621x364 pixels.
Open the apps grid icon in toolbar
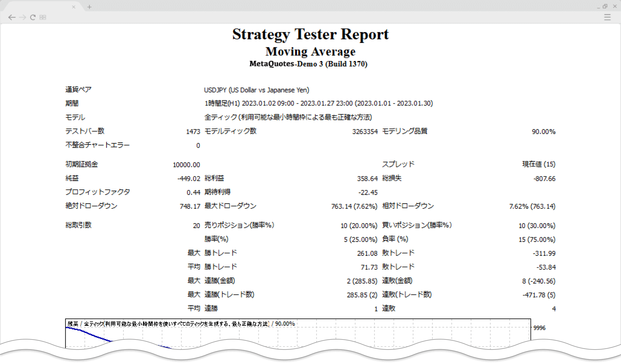[x=43, y=17]
